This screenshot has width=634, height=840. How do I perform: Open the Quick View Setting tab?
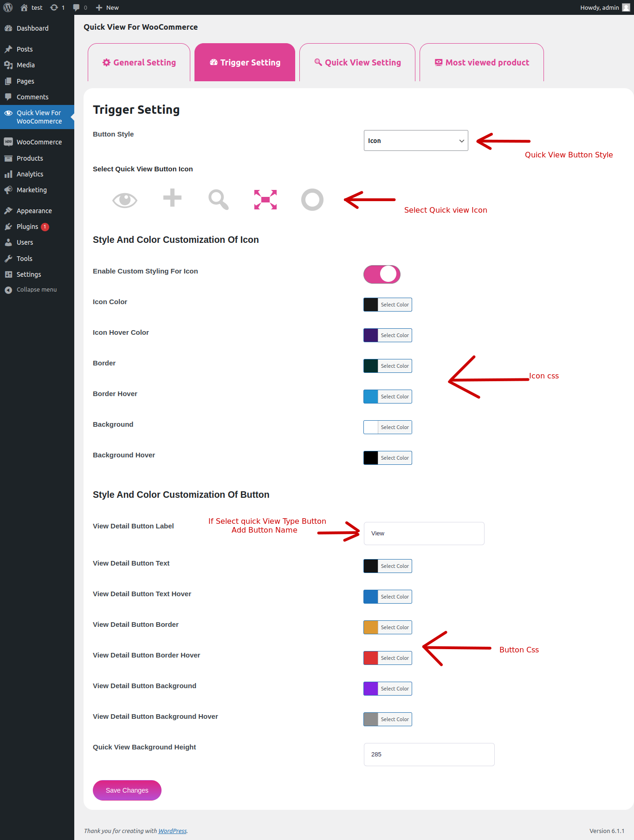click(x=357, y=63)
